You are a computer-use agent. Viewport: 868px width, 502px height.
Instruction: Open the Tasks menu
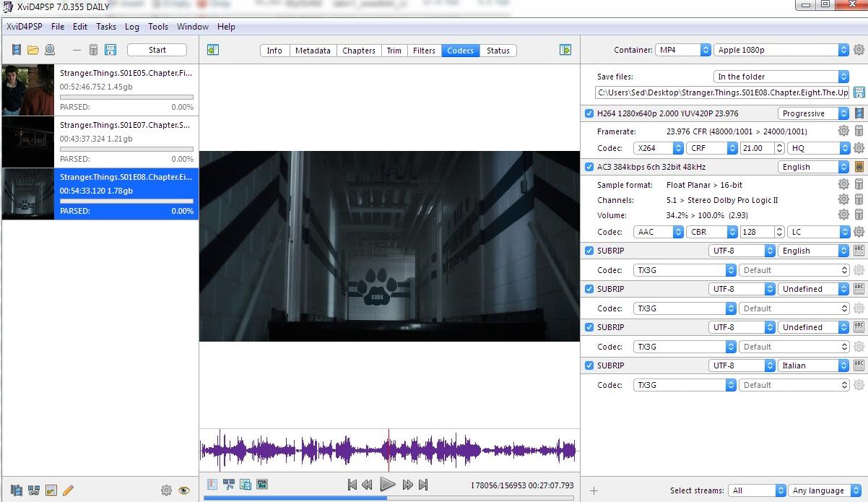pos(106,27)
